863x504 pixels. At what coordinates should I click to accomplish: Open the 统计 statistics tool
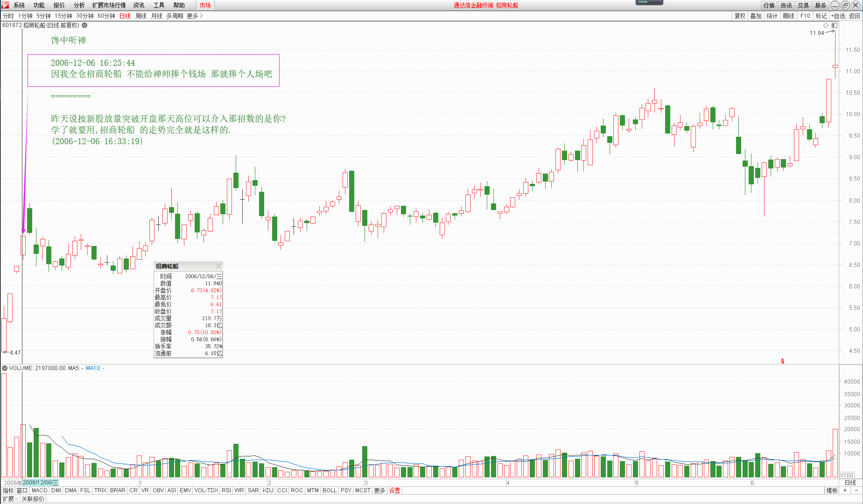tap(771, 15)
